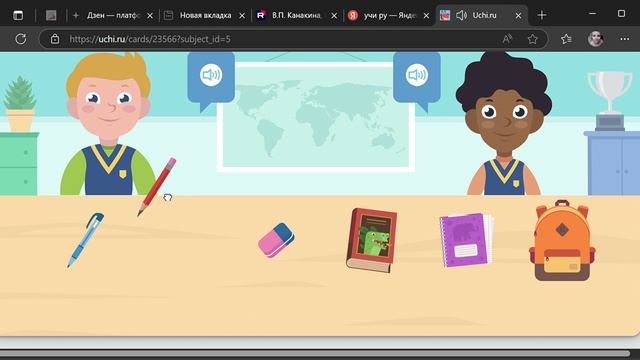Click the orange backpack
This screenshot has height=360, width=640.
click(x=562, y=241)
